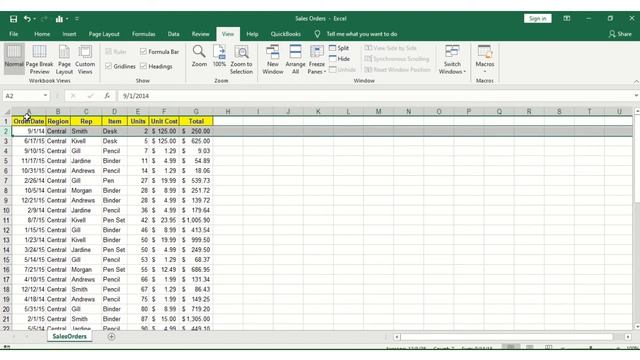Open the Home tab
Viewport: 640px width, 360px height.
pos(42,34)
